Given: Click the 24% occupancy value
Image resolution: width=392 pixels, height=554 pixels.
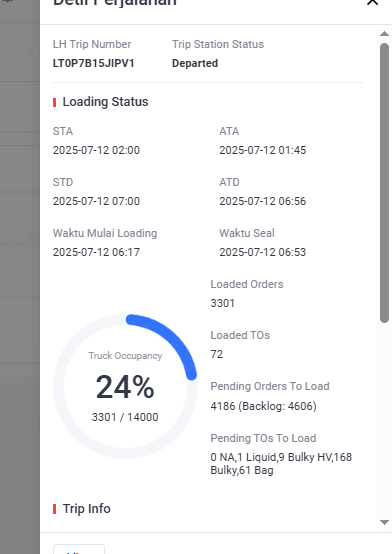Looking at the screenshot, I should 125,387.
